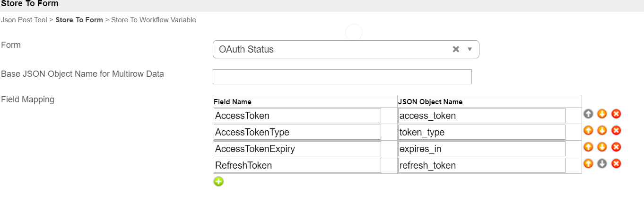
Task: Move AccessTokenExpiry row down
Action: (602, 147)
